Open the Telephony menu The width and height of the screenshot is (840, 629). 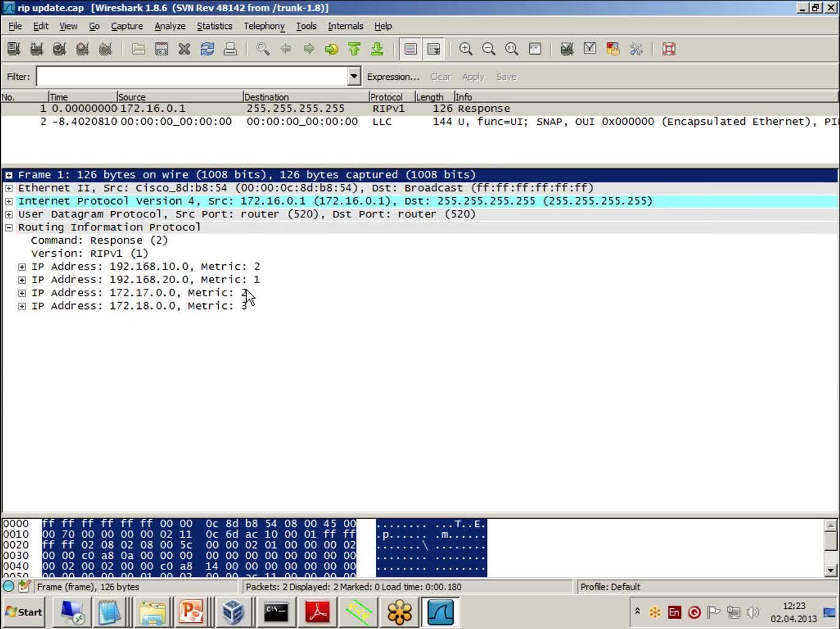[264, 26]
